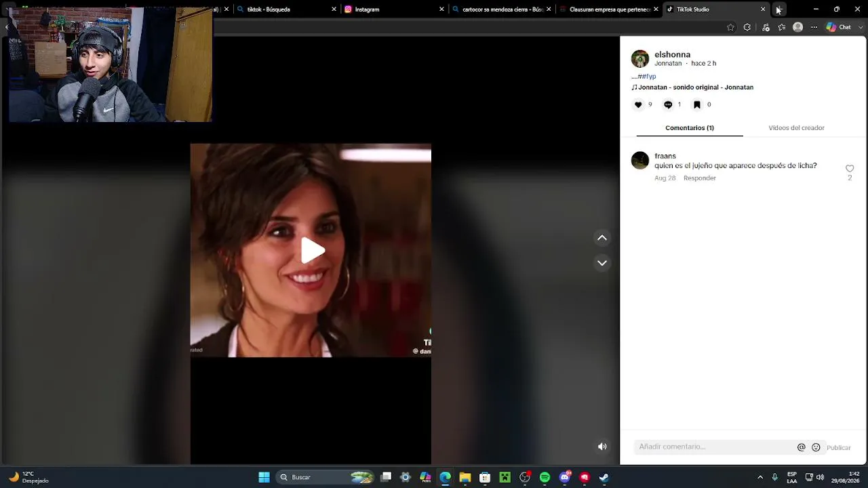Switch to Videos del creador tab
Viewport: 868px width, 488px height.
point(796,128)
